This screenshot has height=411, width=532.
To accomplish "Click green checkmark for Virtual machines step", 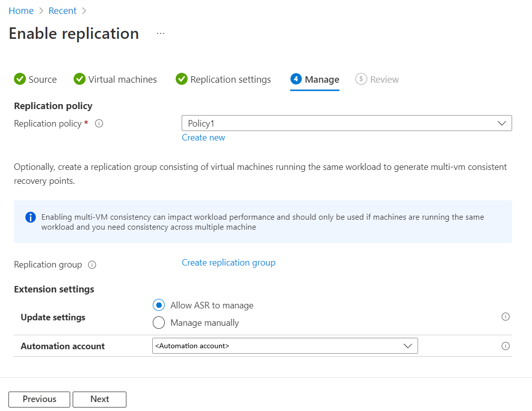I will [80, 79].
